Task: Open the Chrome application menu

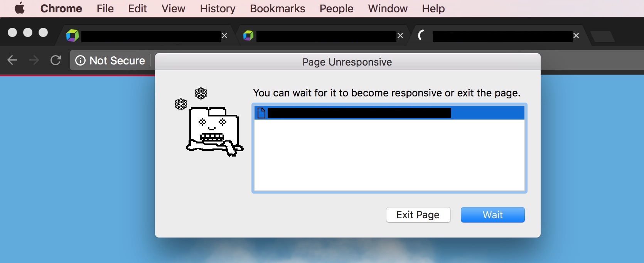Action: coord(61,8)
